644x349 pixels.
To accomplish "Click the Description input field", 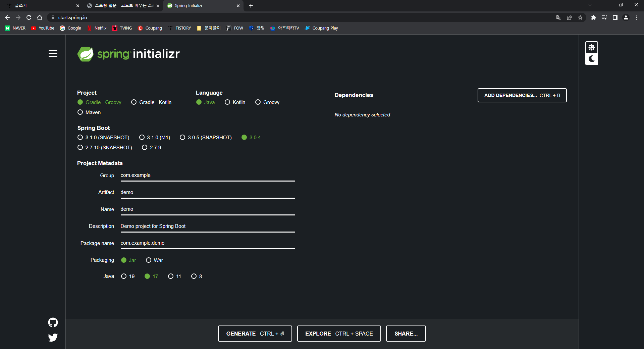I will pos(208,227).
